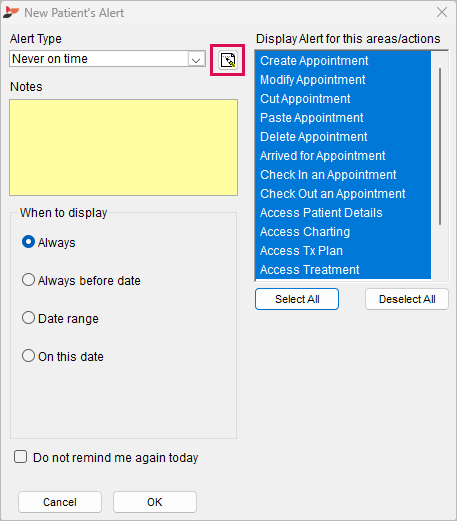Confirm with the OK button
The width and height of the screenshot is (457, 521).
pyautogui.click(x=155, y=502)
